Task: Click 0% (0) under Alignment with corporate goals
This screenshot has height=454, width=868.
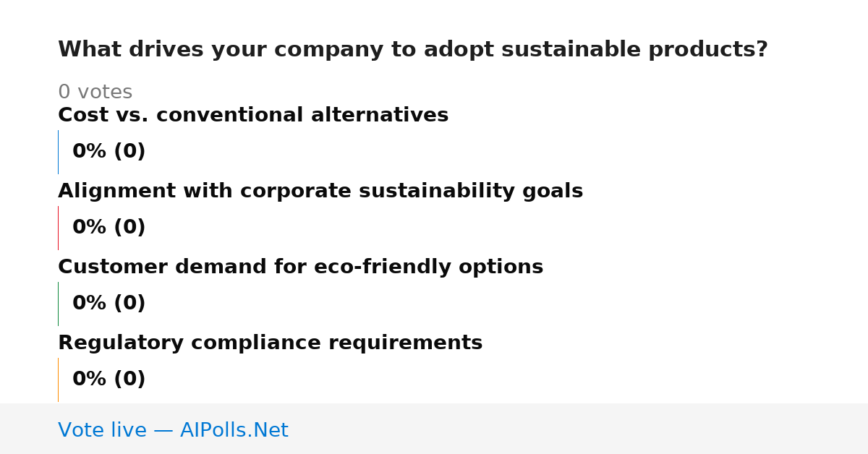Action: tap(109, 228)
